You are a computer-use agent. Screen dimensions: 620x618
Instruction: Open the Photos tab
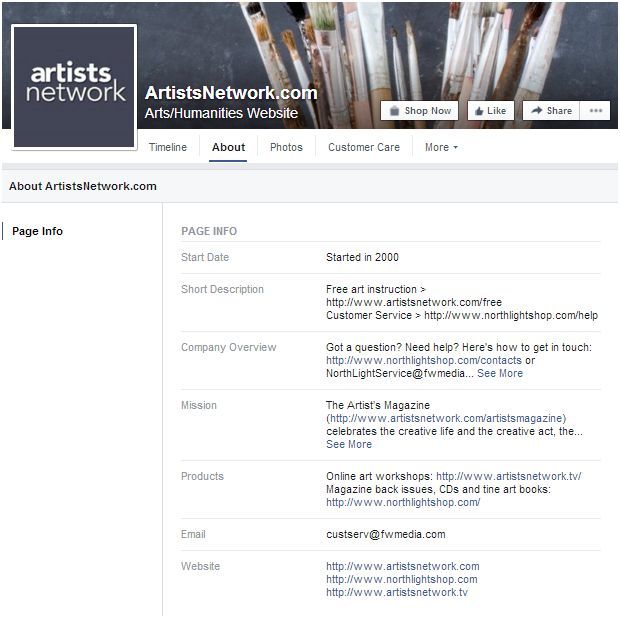(x=286, y=147)
